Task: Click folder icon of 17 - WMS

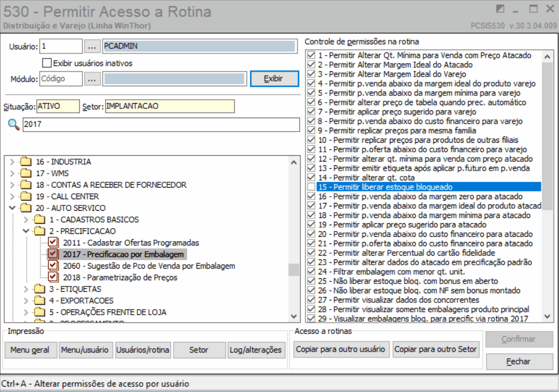Action: coord(26,173)
